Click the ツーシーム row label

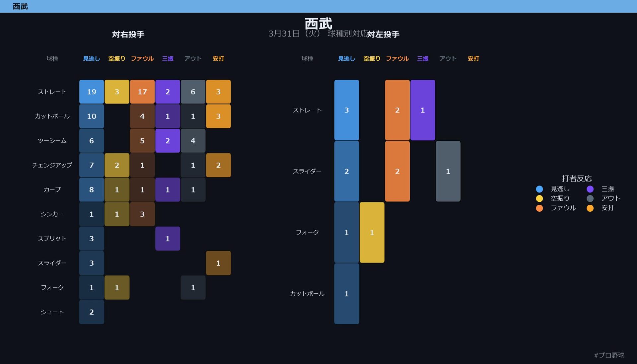coord(52,141)
